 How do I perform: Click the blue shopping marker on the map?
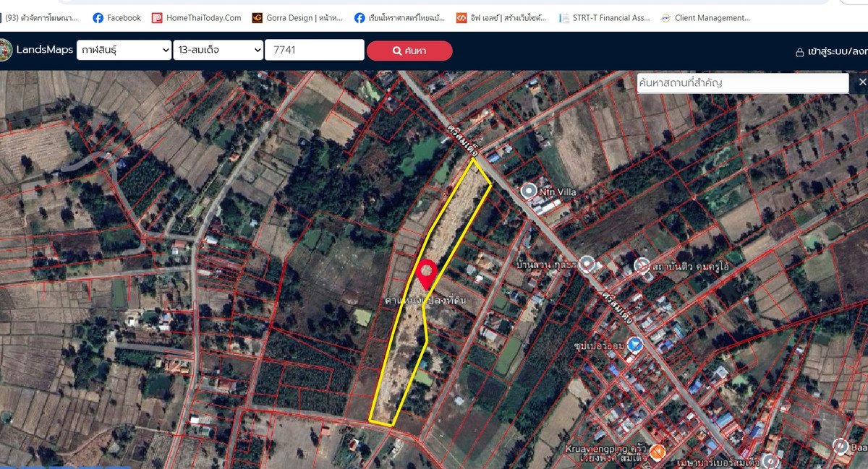635,344
